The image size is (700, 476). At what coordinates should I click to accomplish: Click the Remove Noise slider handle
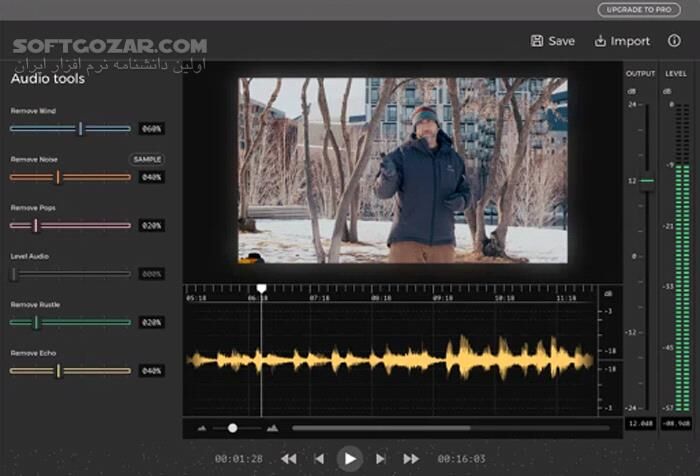click(x=58, y=177)
